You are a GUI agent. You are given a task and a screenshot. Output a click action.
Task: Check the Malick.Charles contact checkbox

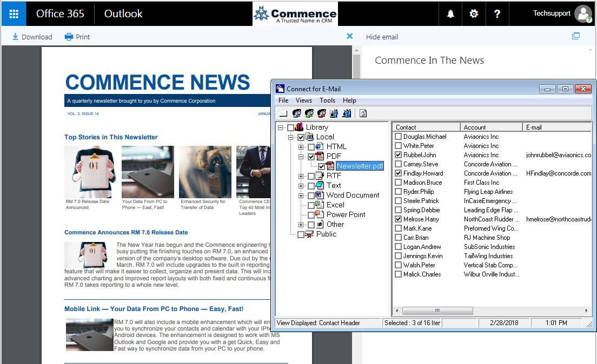(398, 274)
